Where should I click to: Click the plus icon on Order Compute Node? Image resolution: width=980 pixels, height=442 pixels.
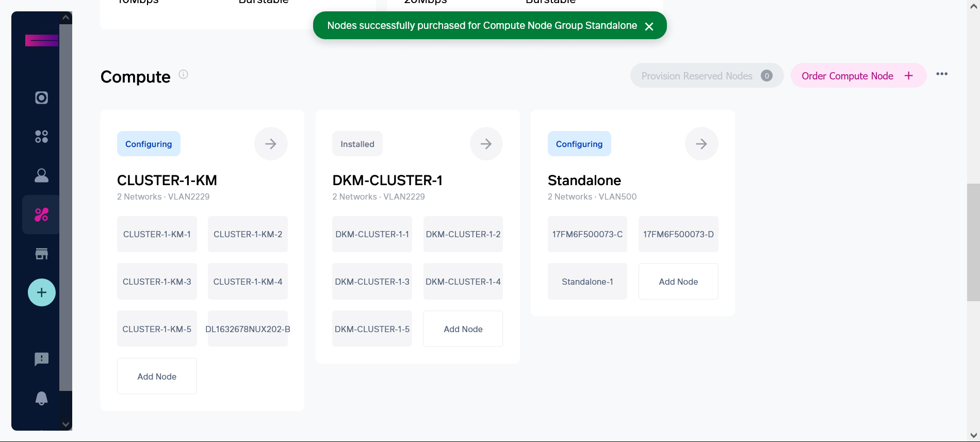coord(909,76)
